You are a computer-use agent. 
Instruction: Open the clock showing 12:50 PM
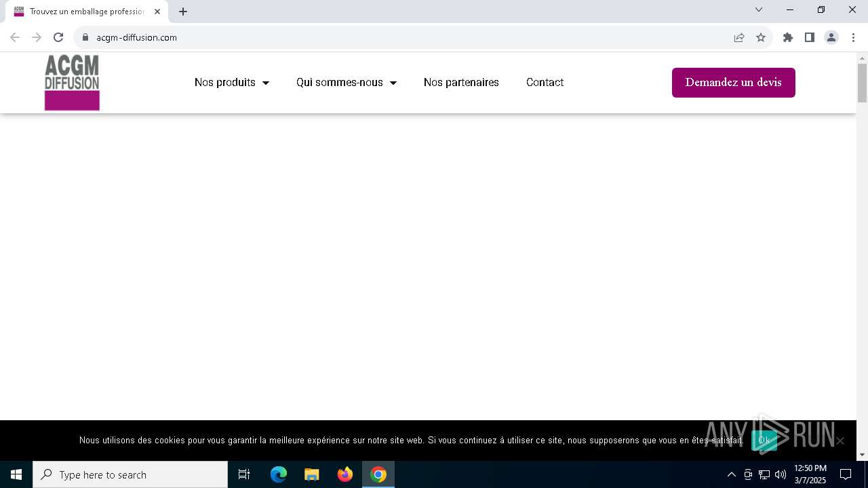pos(810,474)
